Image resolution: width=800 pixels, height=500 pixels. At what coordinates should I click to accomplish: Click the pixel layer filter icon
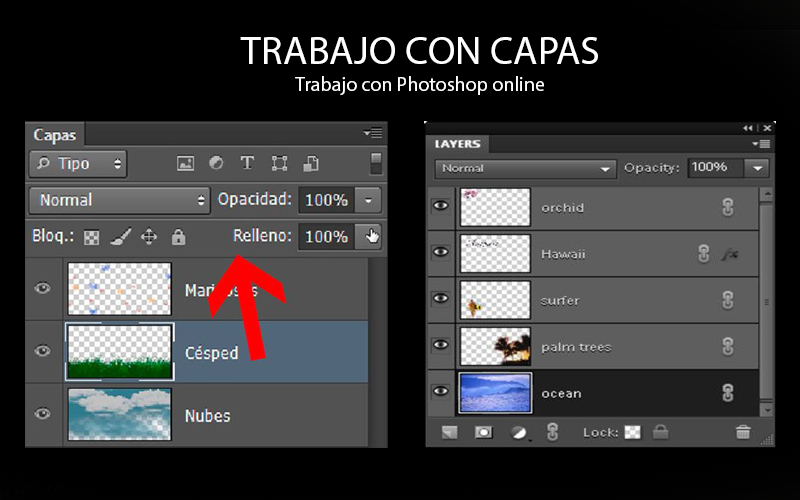pos(185,163)
